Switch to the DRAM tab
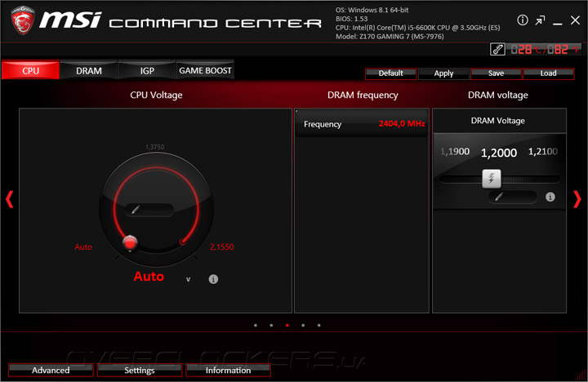Viewport: 588px width, 382px height. (x=89, y=70)
